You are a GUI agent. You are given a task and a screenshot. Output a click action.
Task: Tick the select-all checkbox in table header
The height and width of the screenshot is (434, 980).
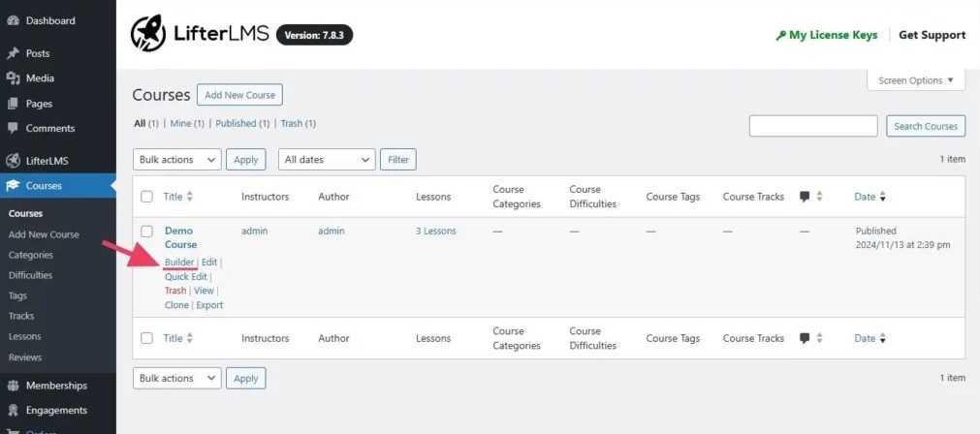click(147, 197)
